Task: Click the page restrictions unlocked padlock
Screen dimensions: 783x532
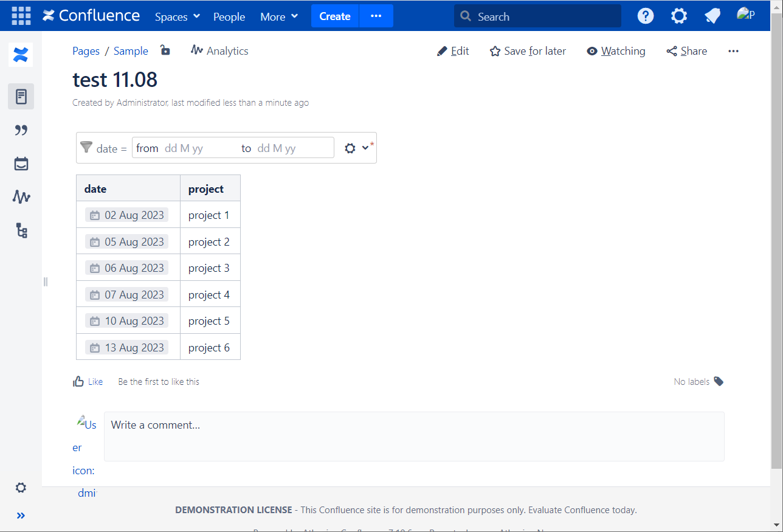Action: click(165, 50)
